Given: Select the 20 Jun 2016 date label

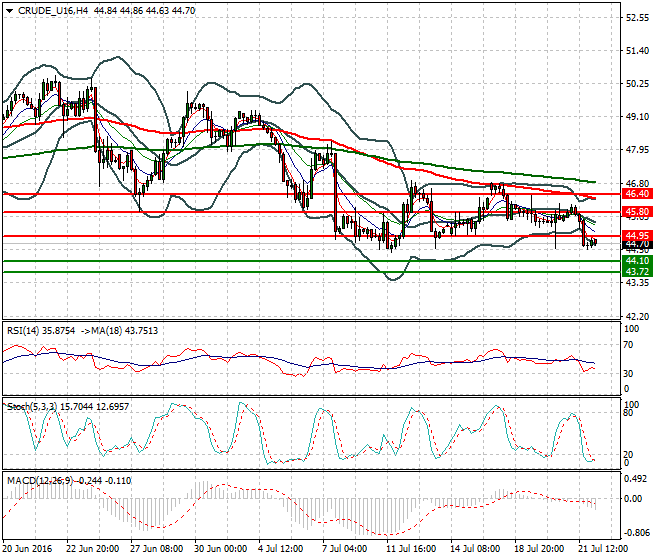Looking at the screenshot, I should tap(27, 549).
